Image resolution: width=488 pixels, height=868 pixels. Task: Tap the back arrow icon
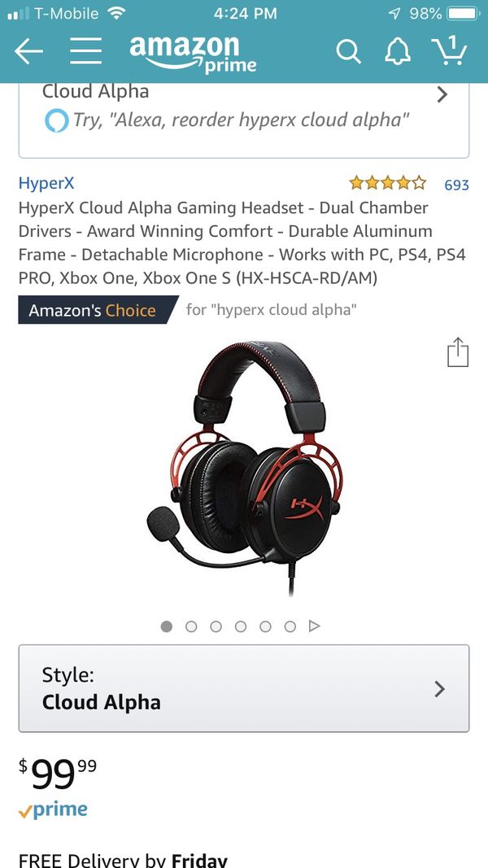pyautogui.click(x=28, y=51)
